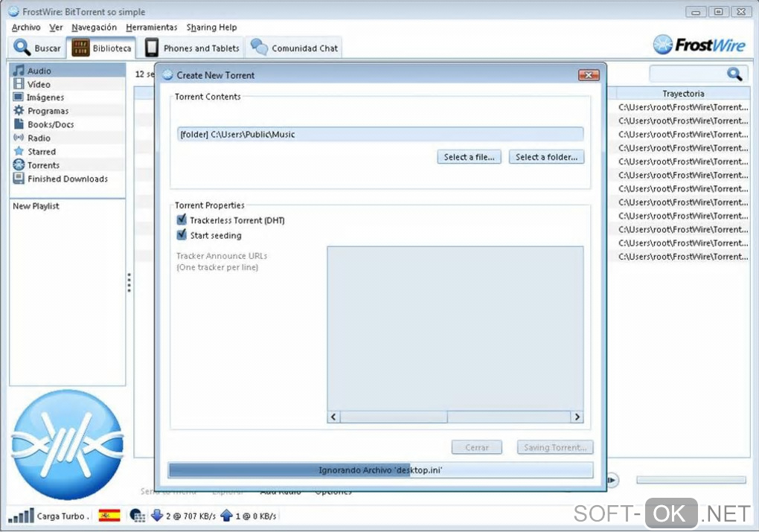Click the phone icon on Phones and Tablets tab
759x532 pixels.
click(x=152, y=48)
